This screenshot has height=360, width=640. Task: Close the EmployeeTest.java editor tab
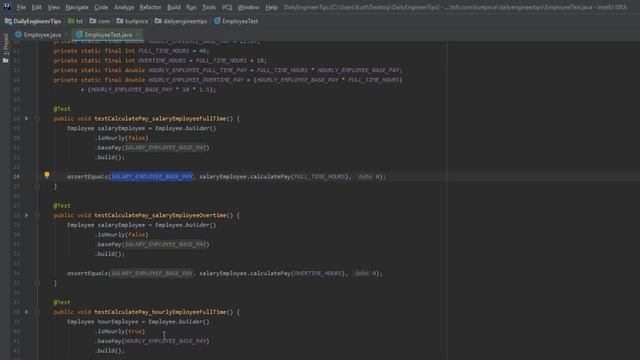138,35
